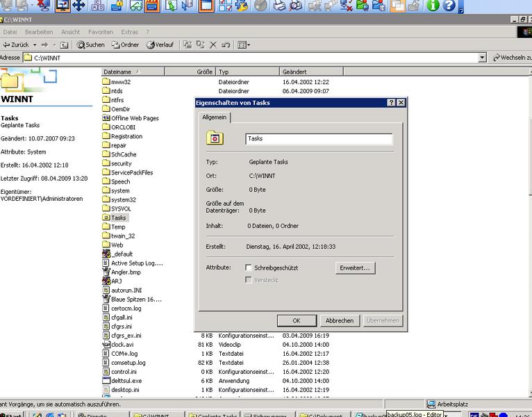532x417 pixels.
Task: Open the Zurück history dropdown arrow
Action: click(35, 44)
